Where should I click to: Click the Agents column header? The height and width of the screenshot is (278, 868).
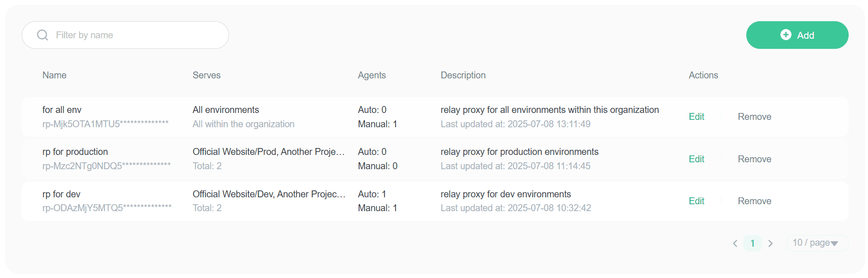tap(372, 75)
